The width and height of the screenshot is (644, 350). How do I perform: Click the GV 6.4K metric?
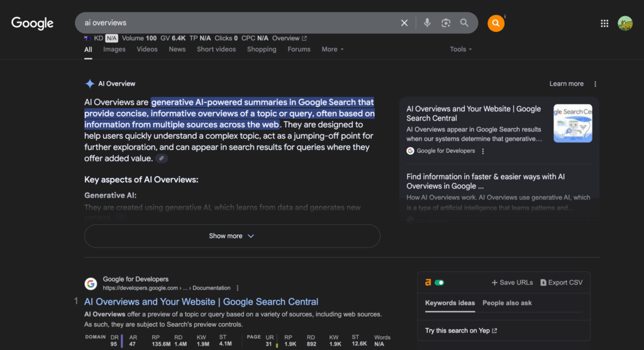[173, 38]
